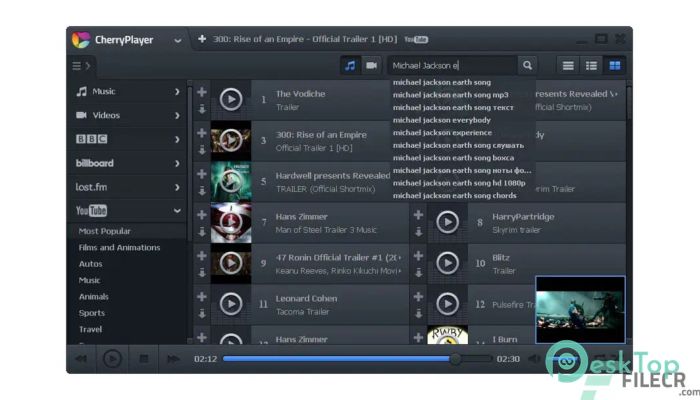Skip to previous track

click(x=81, y=358)
